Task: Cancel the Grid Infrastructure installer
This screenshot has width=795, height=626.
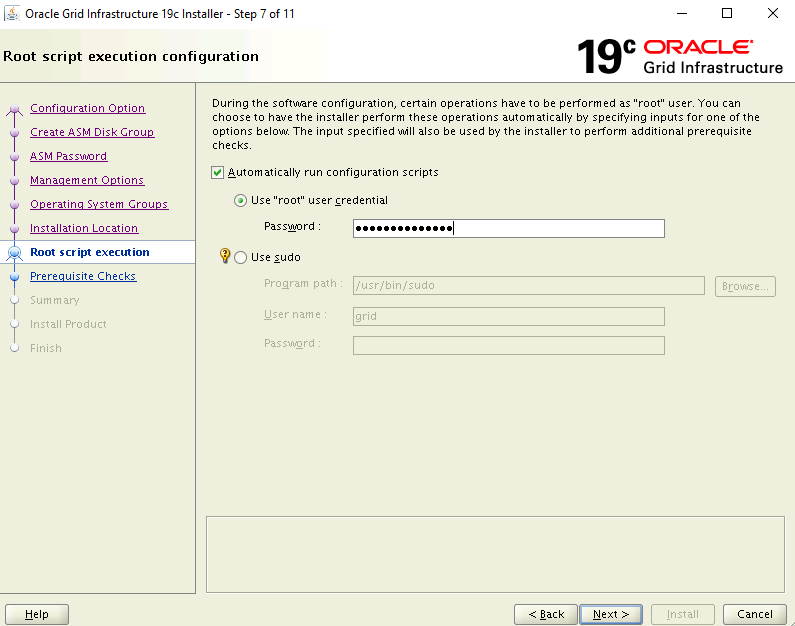Action: click(x=754, y=614)
